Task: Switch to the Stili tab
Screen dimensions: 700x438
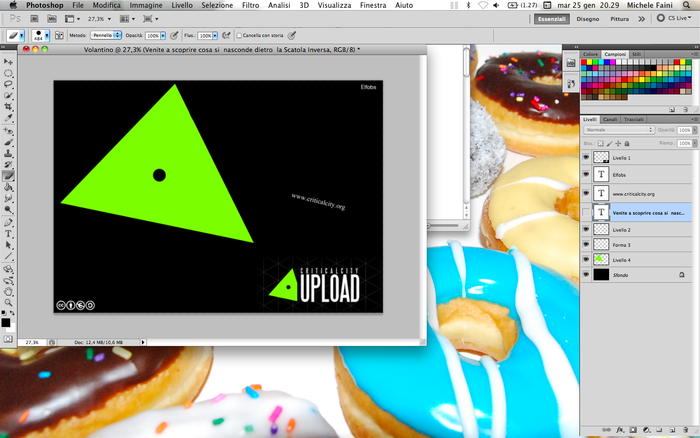Action: coord(637,54)
